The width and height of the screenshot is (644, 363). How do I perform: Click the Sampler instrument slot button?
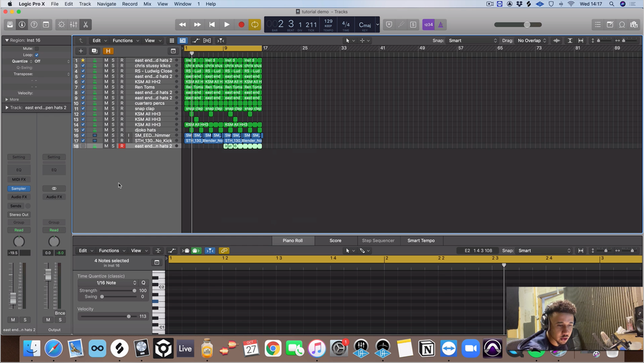[x=18, y=188]
